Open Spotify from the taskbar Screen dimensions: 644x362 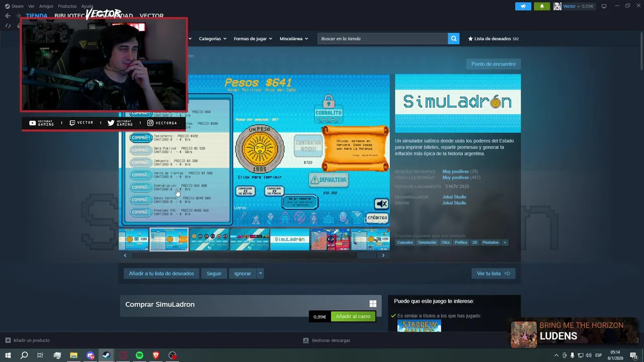coord(139,355)
